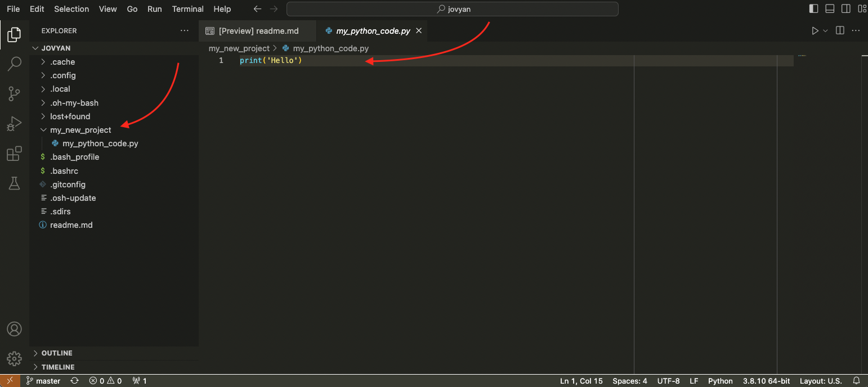Open the Source Control view
Screen dimensions: 868x387
14,93
